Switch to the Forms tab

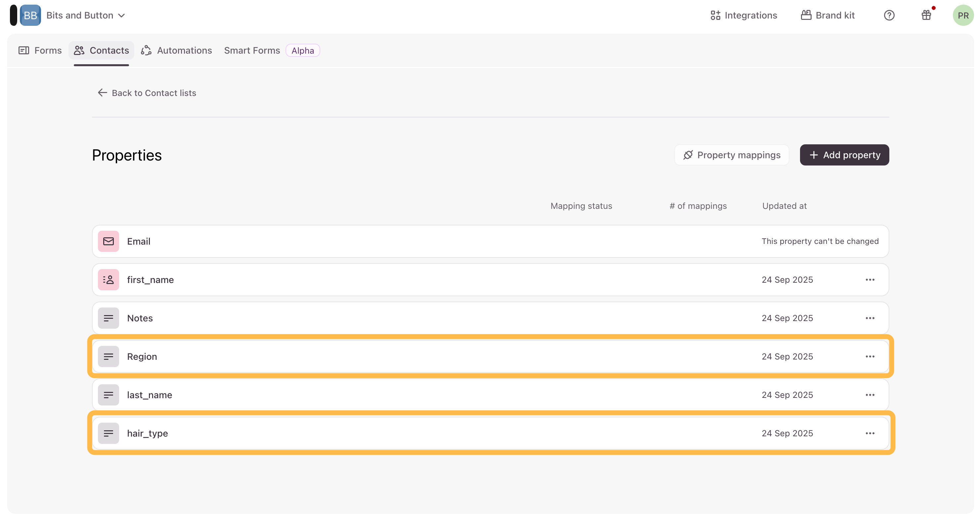tap(40, 50)
